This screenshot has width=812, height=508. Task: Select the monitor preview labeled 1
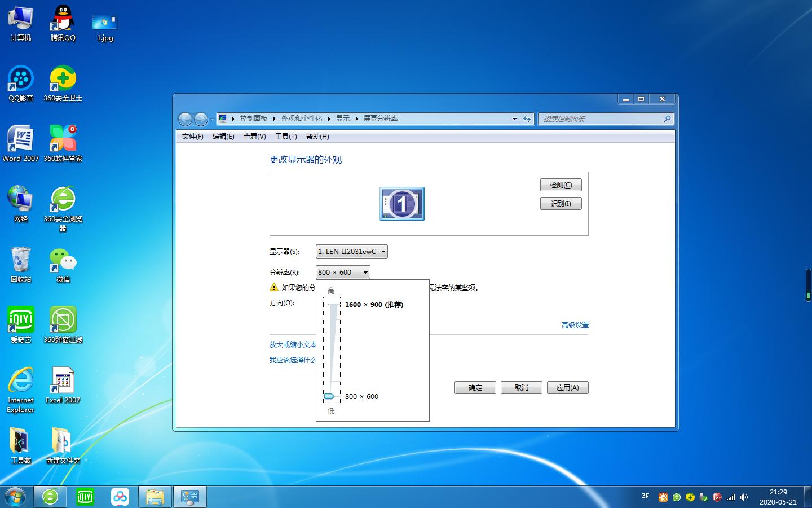pos(401,203)
